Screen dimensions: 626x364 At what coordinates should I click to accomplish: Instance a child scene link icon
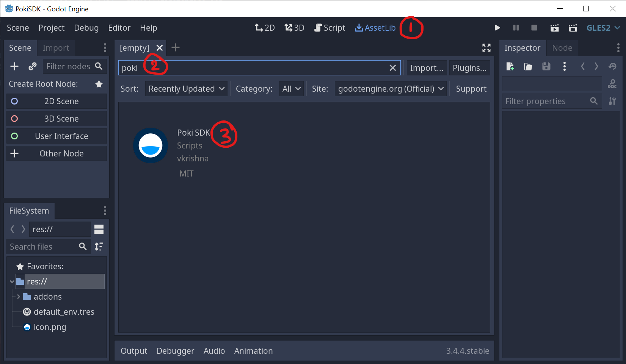[33, 66]
